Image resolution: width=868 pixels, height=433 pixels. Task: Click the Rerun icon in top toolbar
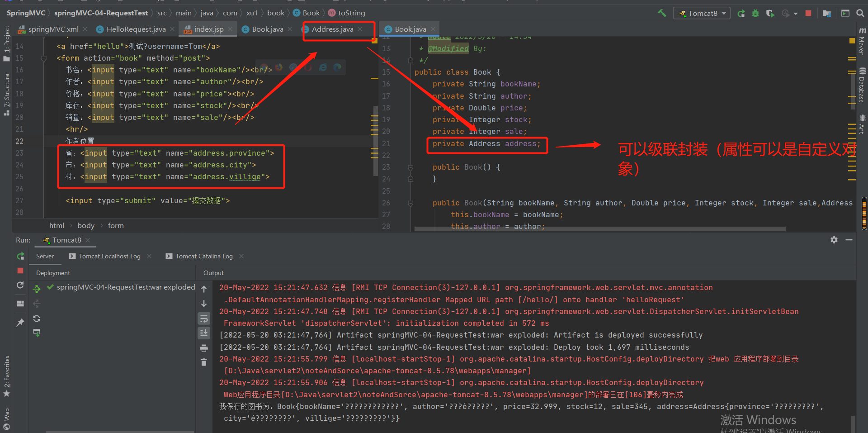[x=741, y=13]
